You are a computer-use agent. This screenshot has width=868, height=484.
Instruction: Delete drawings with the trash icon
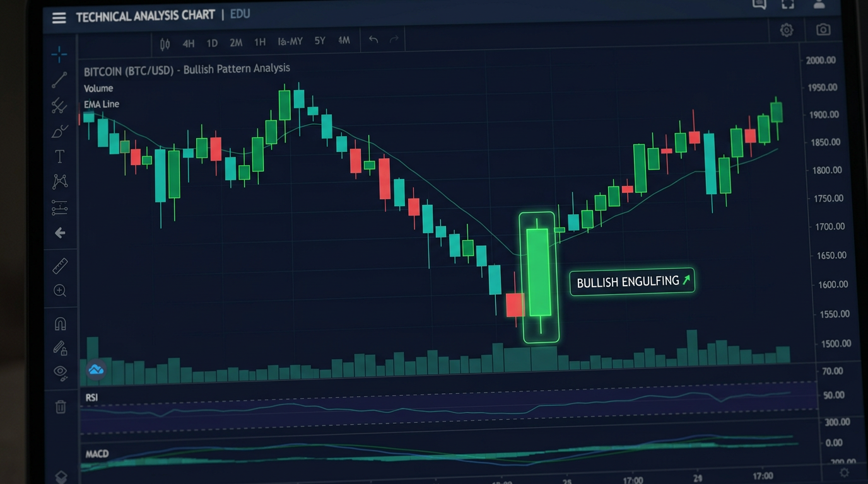point(61,406)
